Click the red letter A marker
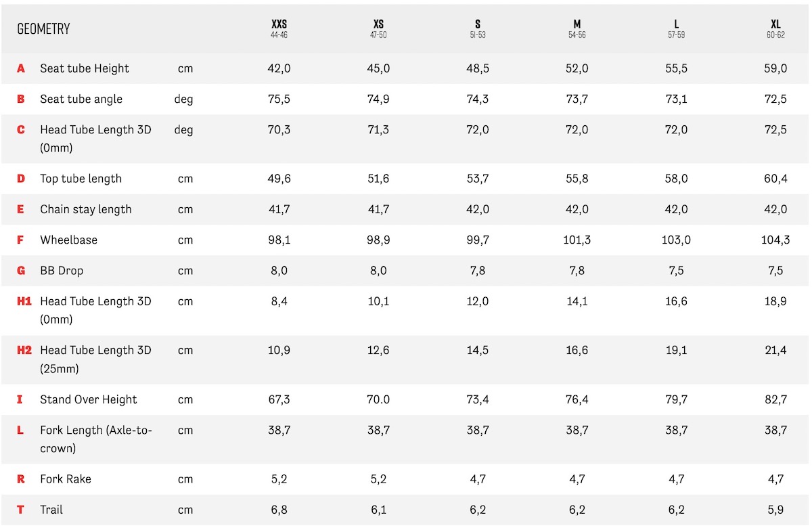This screenshot has width=812, height=530. click(x=21, y=68)
